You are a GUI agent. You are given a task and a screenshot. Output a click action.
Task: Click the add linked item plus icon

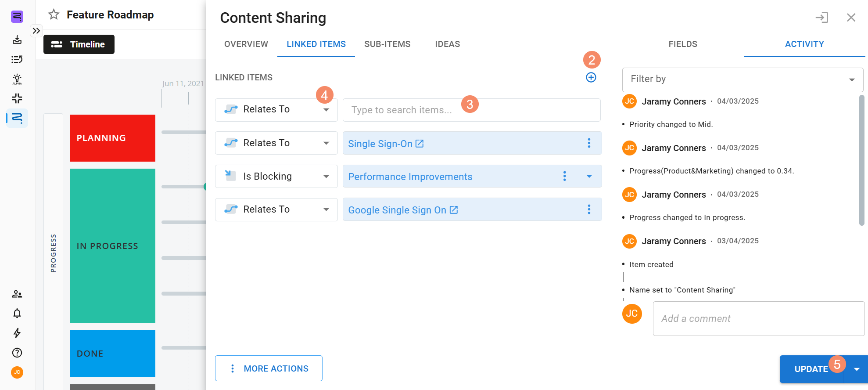(x=591, y=77)
